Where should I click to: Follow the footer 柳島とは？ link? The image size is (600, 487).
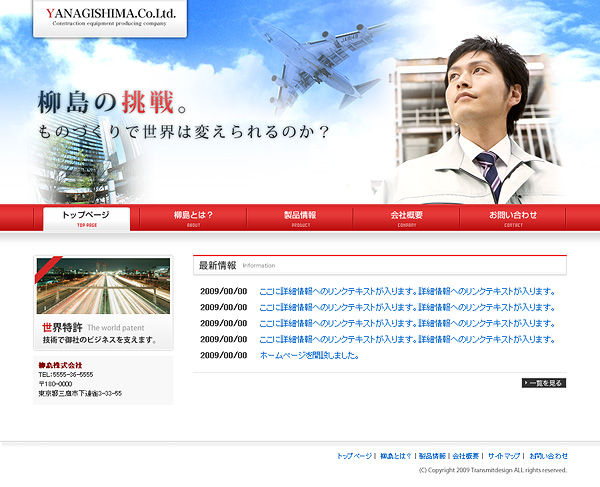[396, 456]
